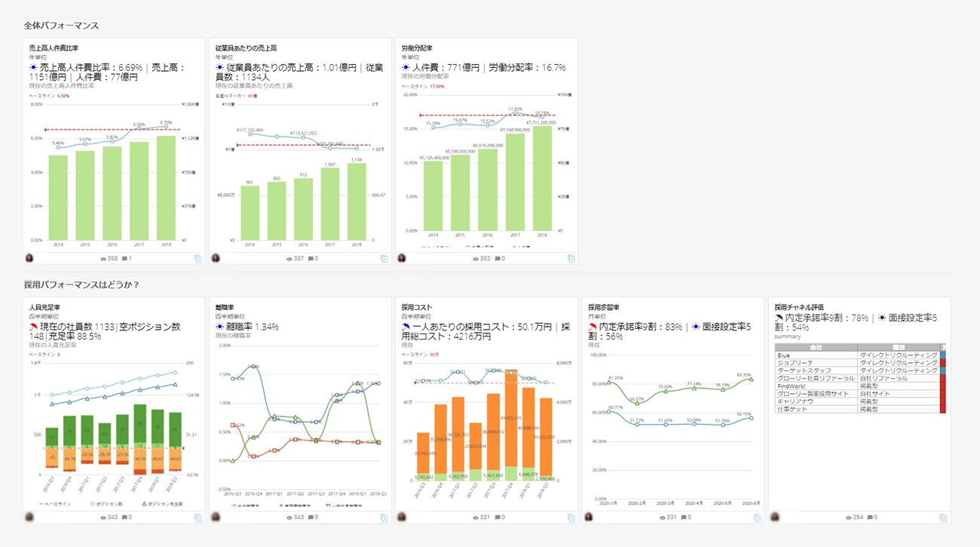980x547 pixels.
Task: Click the copy icon on 労働分配率 card
Action: [x=571, y=259]
